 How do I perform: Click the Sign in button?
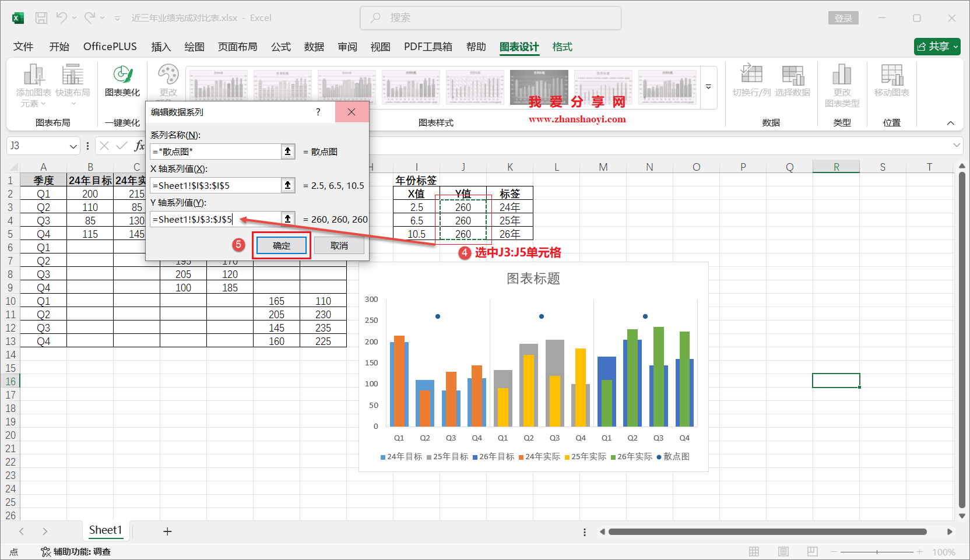(844, 18)
